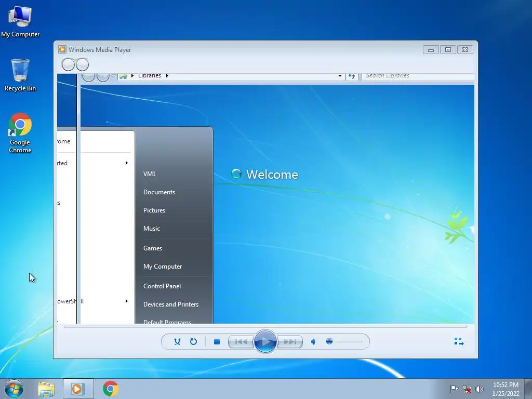Open My Computer in the Start menu
The height and width of the screenshot is (399, 532).
point(163,267)
